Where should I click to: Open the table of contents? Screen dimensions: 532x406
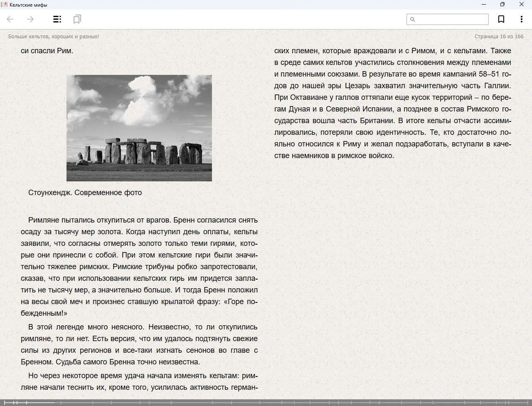[57, 19]
